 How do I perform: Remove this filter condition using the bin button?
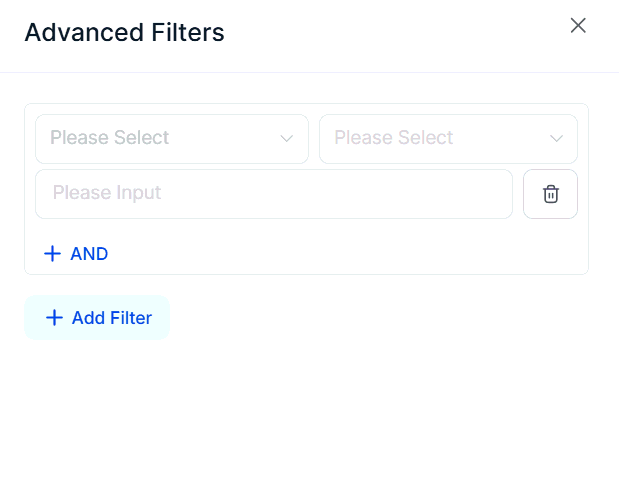click(x=550, y=194)
